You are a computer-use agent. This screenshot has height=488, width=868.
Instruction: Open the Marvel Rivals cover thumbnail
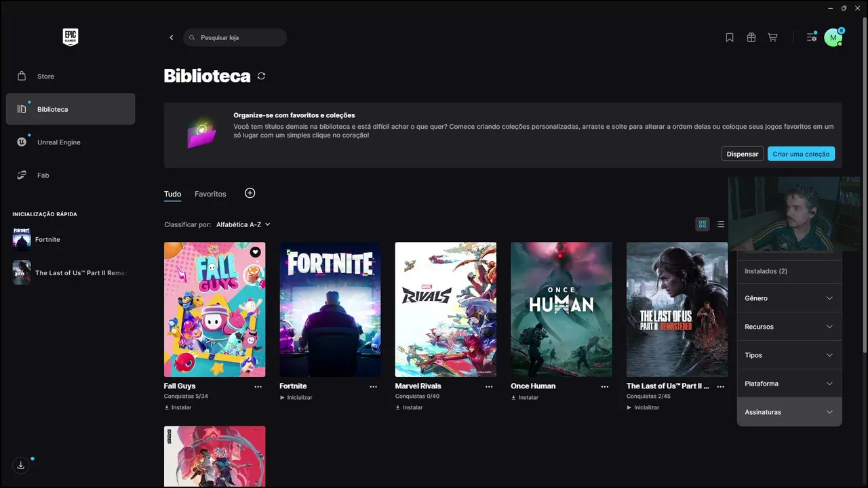pos(446,309)
